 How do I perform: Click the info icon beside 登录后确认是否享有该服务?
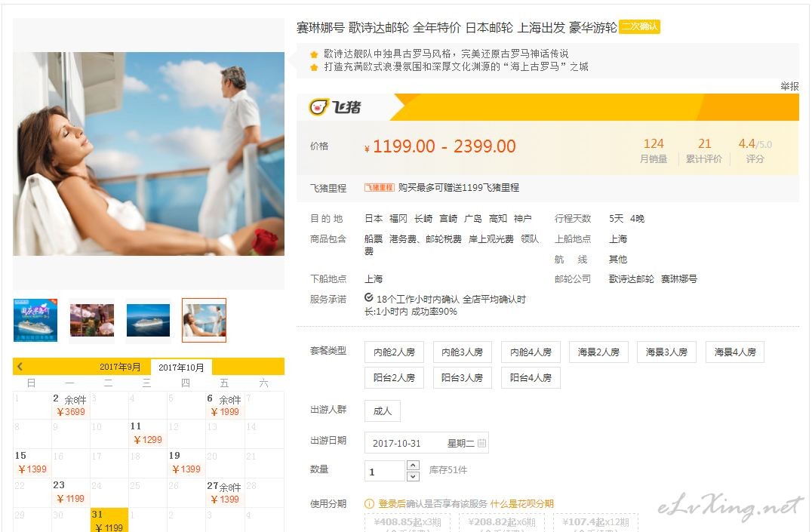(x=369, y=503)
